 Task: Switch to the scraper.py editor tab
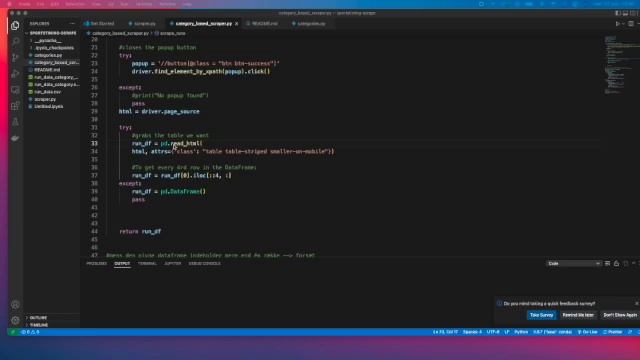pyautogui.click(x=142, y=24)
